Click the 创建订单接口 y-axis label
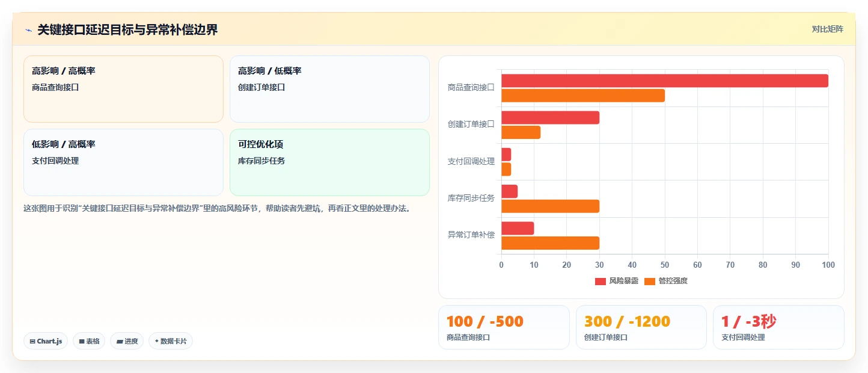Viewport: 868px width, 373px height. 471,124
